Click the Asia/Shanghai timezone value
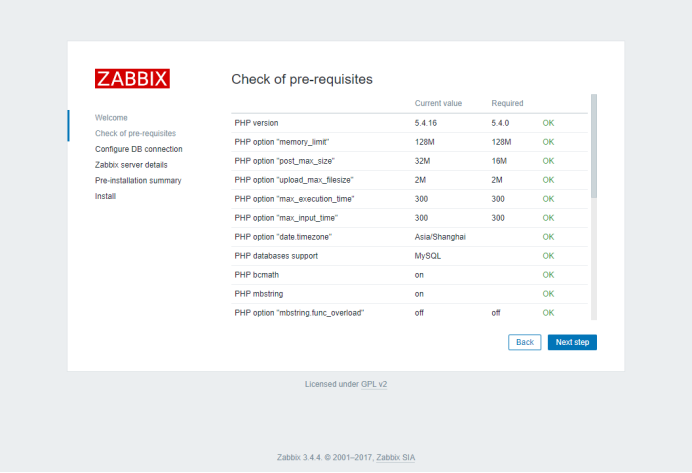692x473 pixels. (x=440, y=237)
